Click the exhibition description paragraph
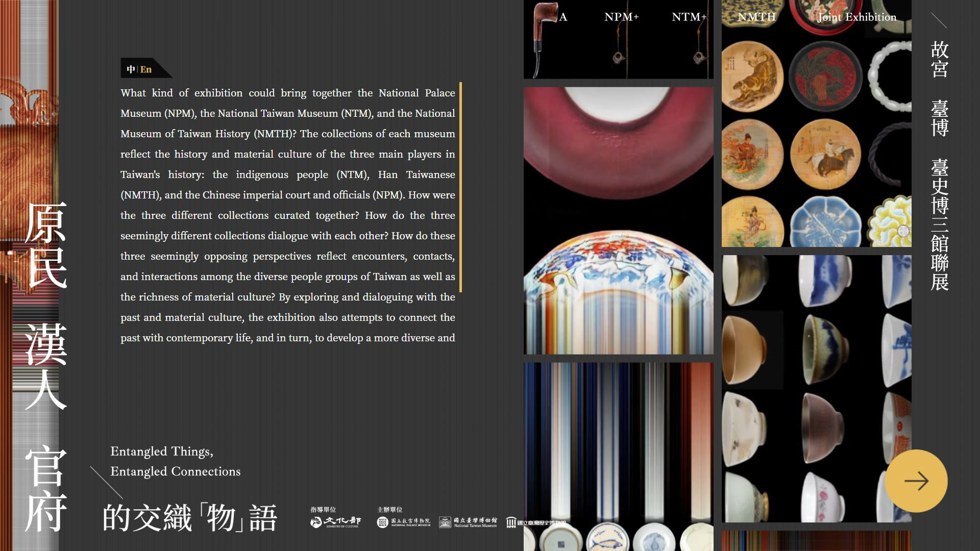This screenshot has height=551, width=980. tap(288, 215)
